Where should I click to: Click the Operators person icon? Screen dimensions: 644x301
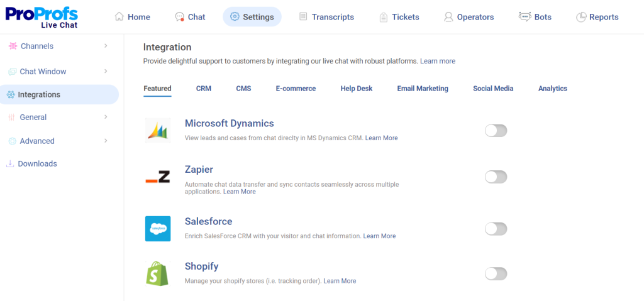(448, 17)
